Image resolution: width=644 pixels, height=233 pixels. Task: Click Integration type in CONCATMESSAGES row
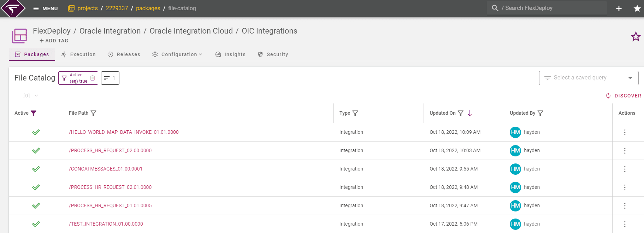click(351, 169)
